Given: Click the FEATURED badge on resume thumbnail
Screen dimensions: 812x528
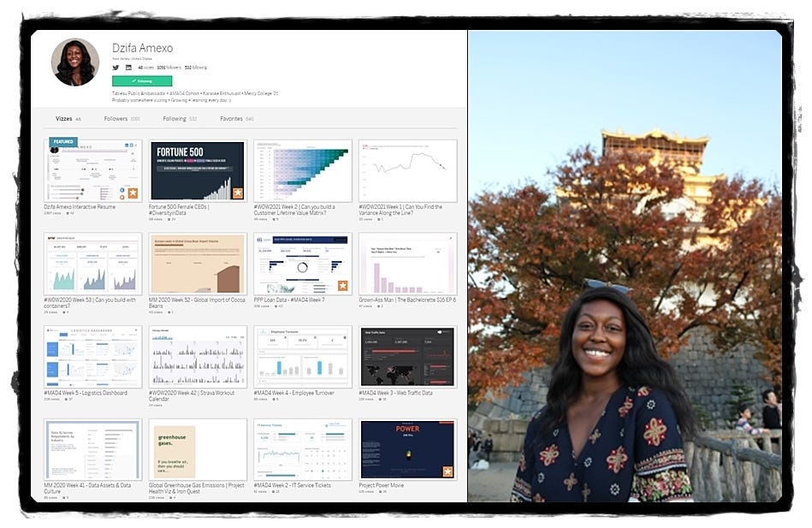Looking at the screenshot, I should [63, 141].
